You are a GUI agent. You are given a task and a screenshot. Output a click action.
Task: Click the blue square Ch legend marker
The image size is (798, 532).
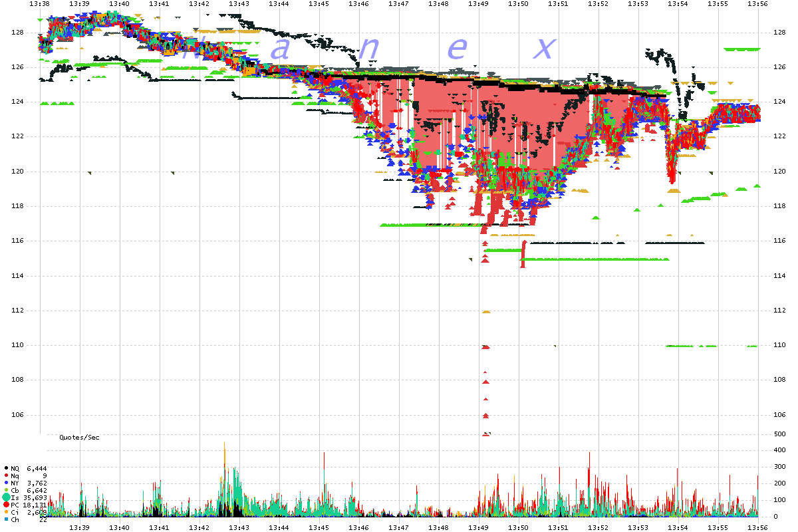(6, 519)
